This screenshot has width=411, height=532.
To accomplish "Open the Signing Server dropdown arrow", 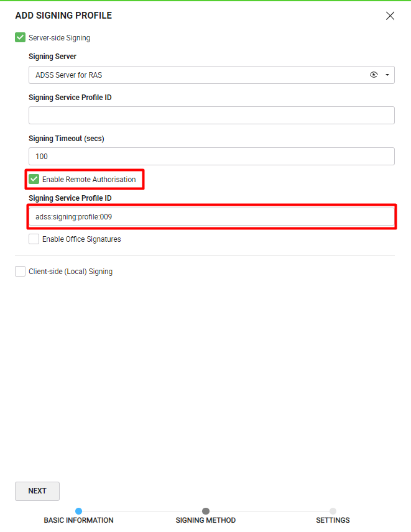I will click(387, 75).
